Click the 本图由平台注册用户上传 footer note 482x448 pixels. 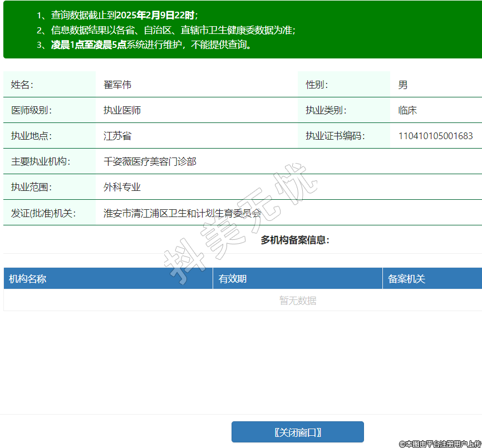pos(440,444)
